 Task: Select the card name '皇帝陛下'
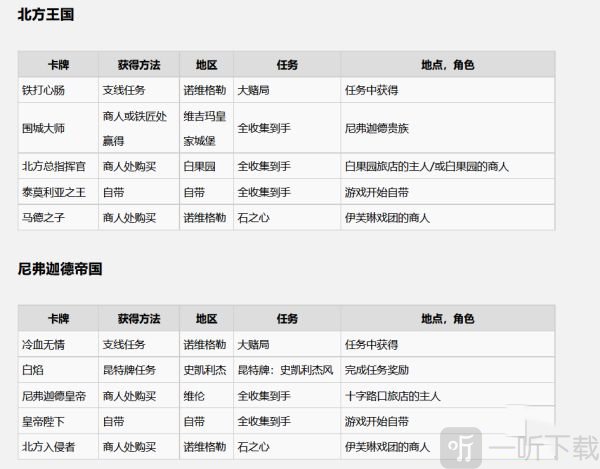[x=43, y=422]
